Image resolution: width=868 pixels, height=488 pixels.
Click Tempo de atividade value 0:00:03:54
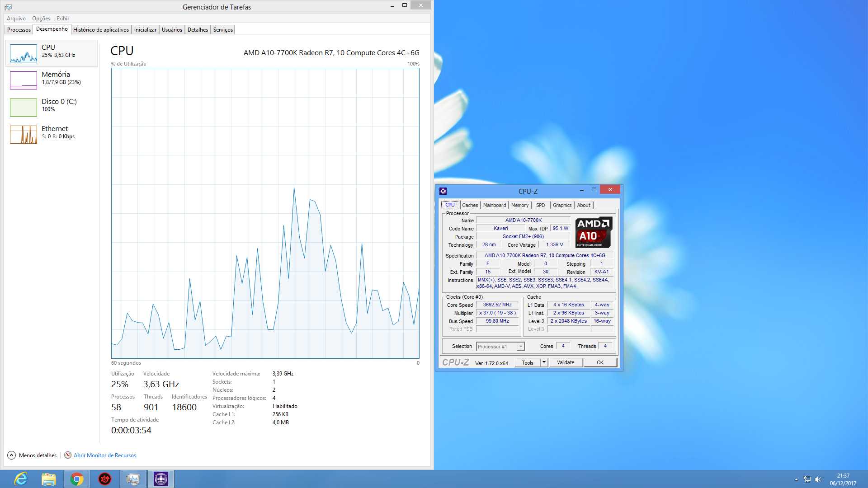(x=132, y=431)
